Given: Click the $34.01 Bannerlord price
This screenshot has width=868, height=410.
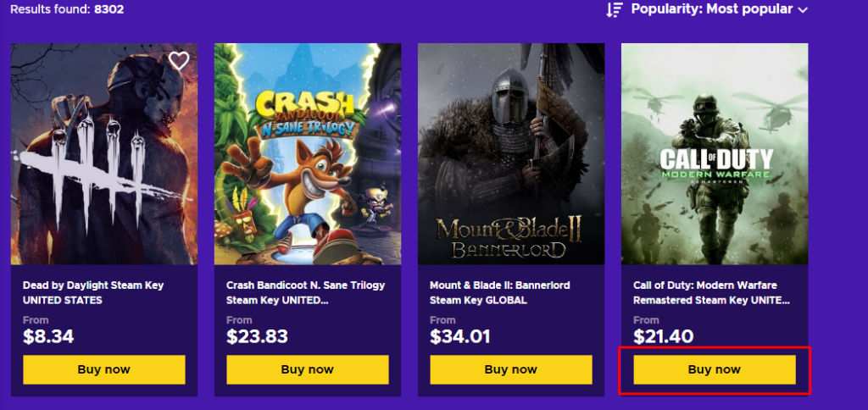Looking at the screenshot, I should pyautogui.click(x=460, y=336).
